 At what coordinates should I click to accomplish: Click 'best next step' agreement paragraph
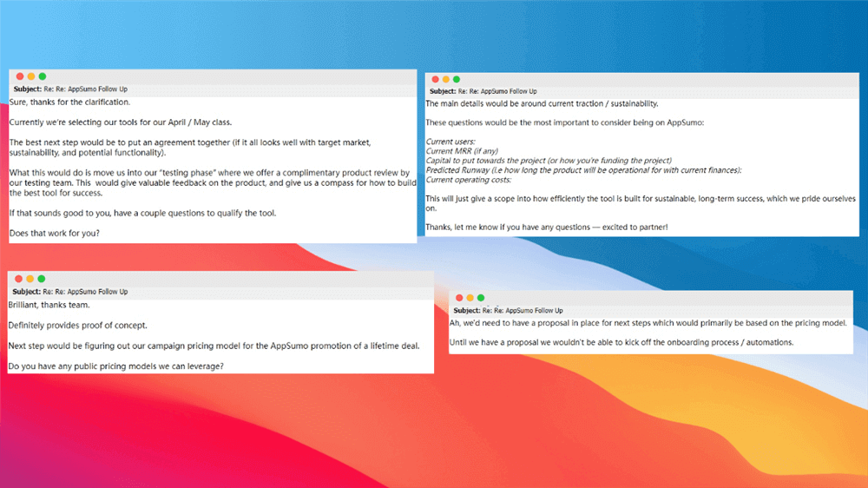[190, 148]
